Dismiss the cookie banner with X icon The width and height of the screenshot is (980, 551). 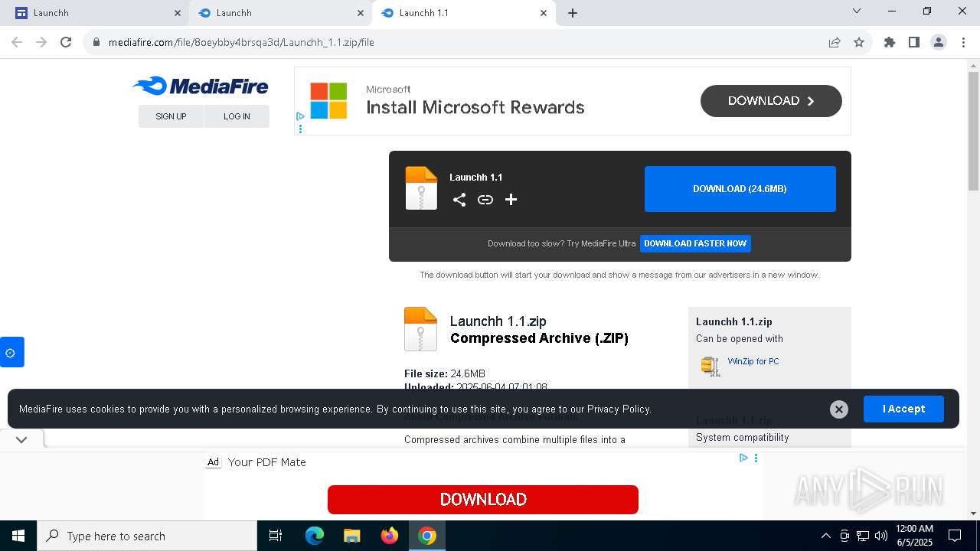tap(839, 409)
